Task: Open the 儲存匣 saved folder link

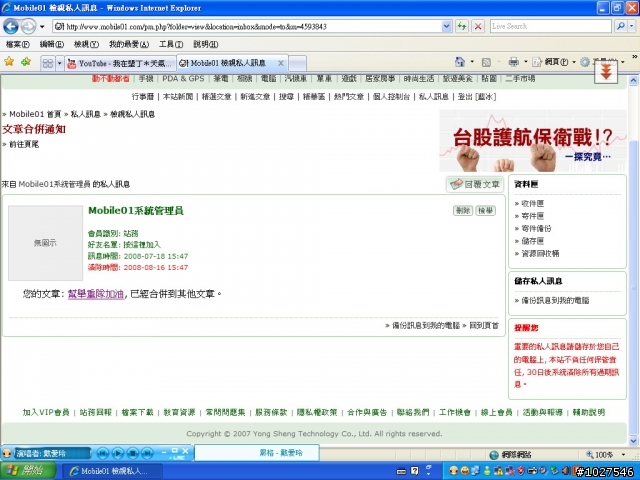Action: 533,241
